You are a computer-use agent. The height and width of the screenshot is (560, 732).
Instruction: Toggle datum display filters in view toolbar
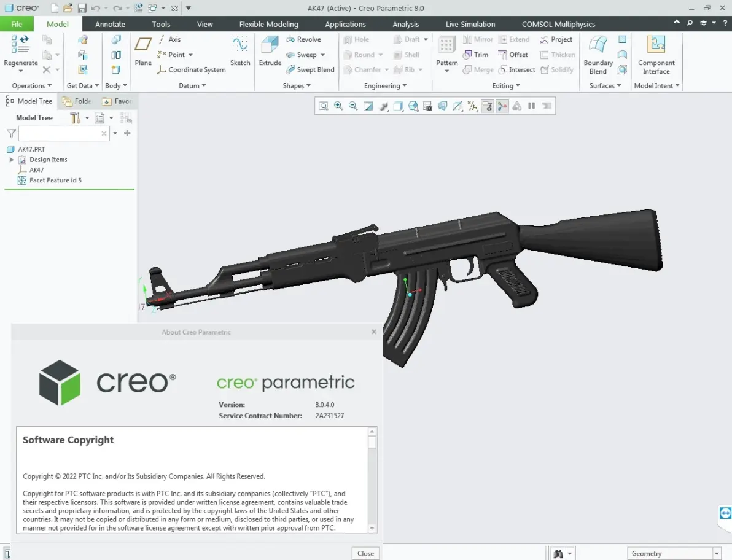tap(472, 106)
